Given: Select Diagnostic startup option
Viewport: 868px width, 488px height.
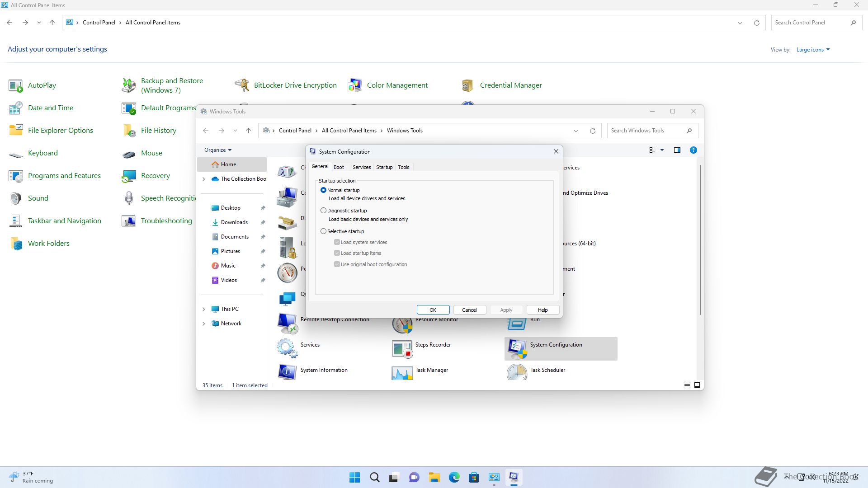Looking at the screenshot, I should click(x=323, y=211).
